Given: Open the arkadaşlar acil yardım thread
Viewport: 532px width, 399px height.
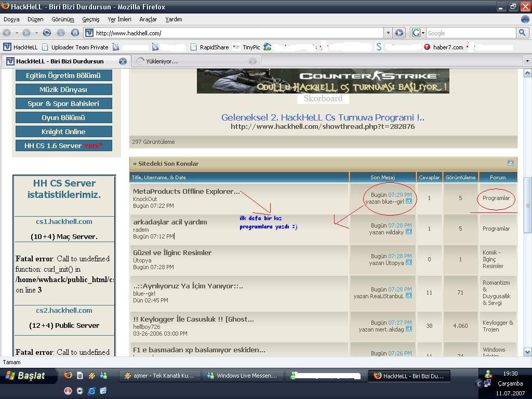Looking at the screenshot, I should coord(170,222).
